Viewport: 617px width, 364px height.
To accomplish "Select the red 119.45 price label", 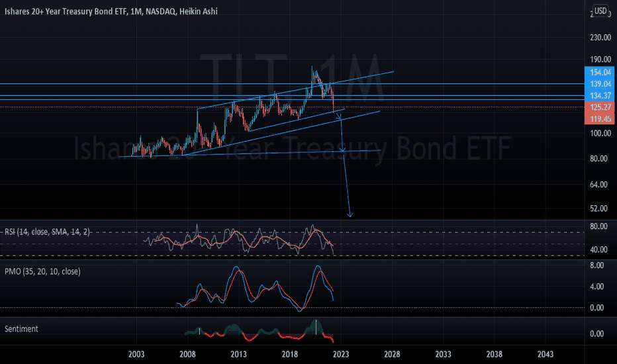I will click(600, 119).
